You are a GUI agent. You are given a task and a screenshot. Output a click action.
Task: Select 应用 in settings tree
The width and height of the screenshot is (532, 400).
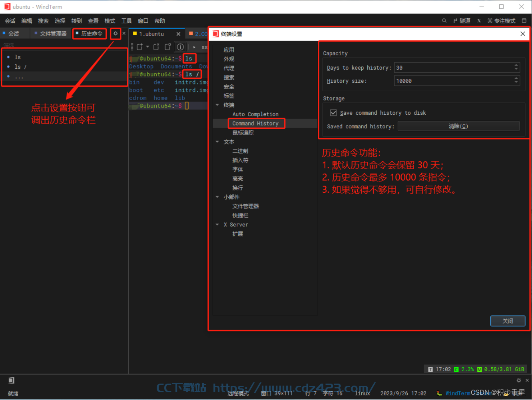(229, 50)
